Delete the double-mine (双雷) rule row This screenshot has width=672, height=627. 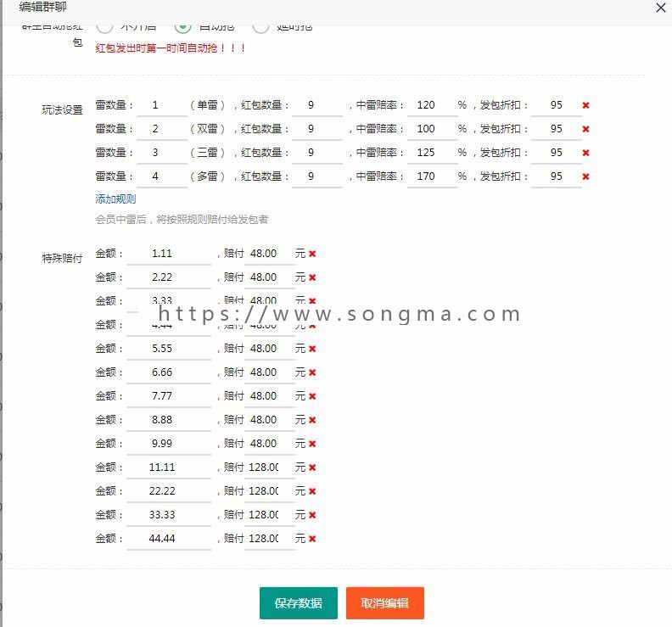(x=585, y=129)
